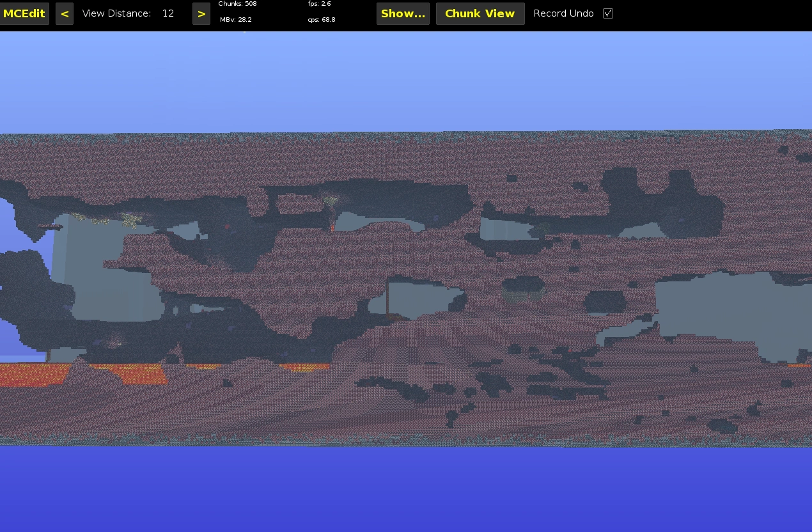This screenshot has width=812, height=532.
Task: Click the cps: 68.8 readout
Action: (322, 20)
